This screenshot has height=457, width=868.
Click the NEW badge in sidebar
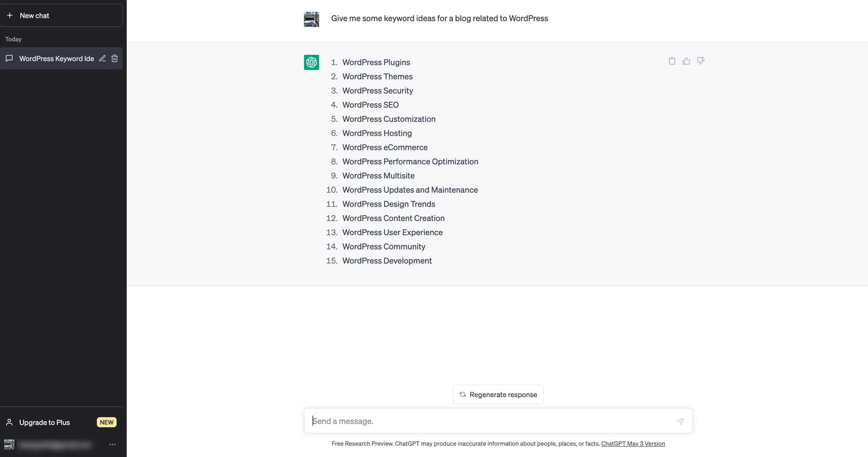point(107,422)
